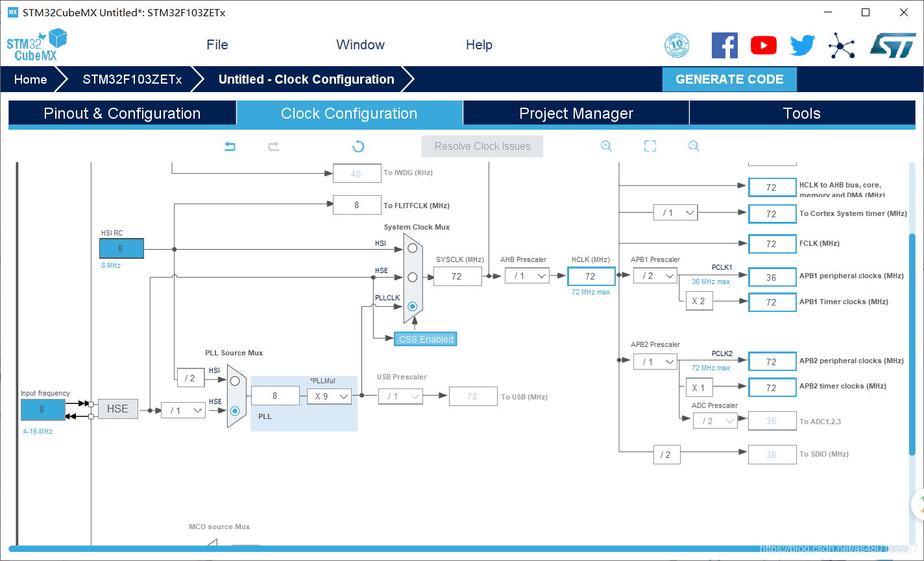Click the undo arrow icon
This screenshot has height=561, width=924.
230,147
